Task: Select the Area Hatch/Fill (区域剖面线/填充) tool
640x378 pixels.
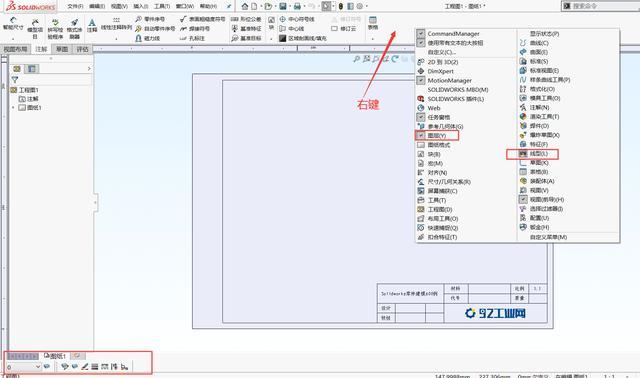Action: coord(303,38)
